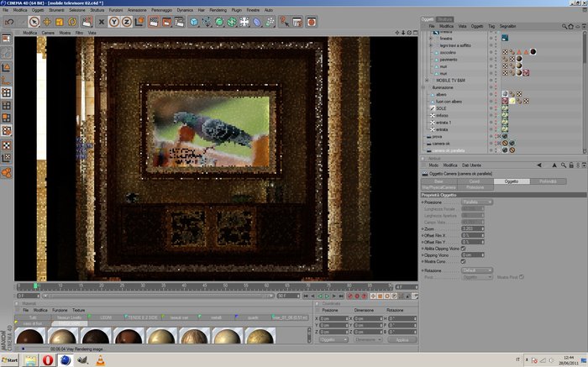Image resolution: width=588 pixels, height=367 pixels.
Task: Switch to the Coord attribute tab
Action: [475, 181]
